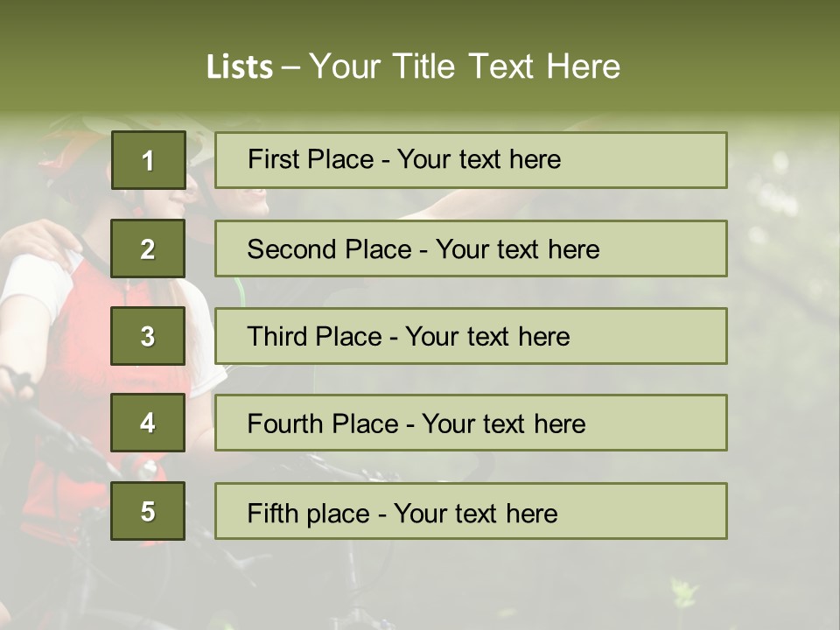Screen dimensions: 840x630
Task: Click the number 4 box
Action: [148, 423]
